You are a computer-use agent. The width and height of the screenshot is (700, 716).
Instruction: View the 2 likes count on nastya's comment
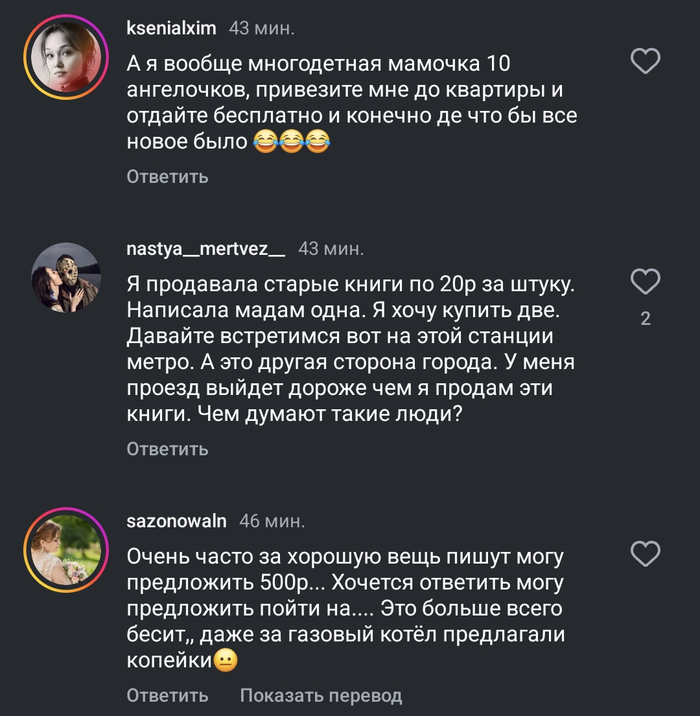[645, 320]
